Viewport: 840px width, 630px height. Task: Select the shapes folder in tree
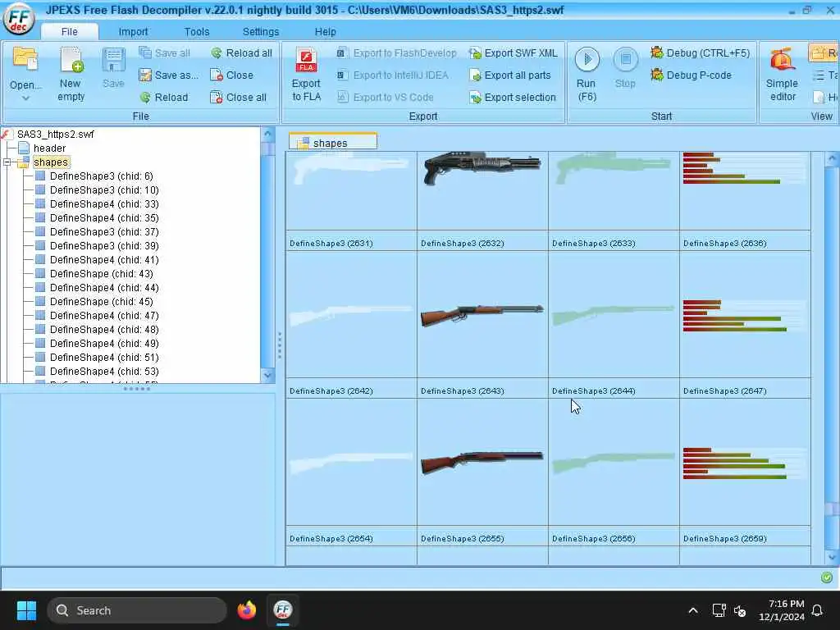coord(51,162)
